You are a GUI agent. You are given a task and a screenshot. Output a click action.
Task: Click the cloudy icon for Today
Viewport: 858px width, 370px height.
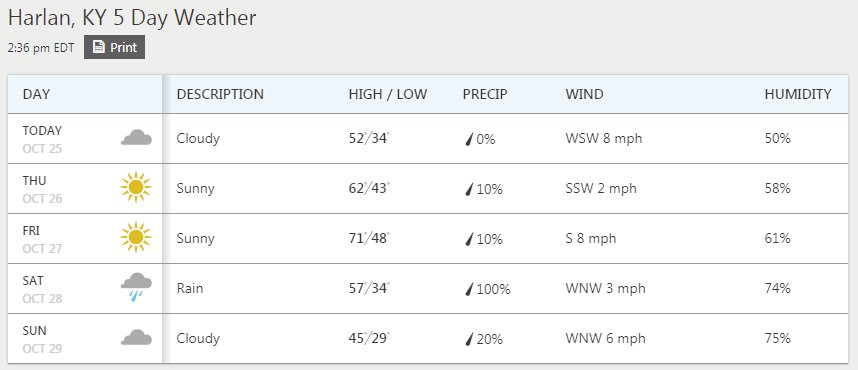pyautogui.click(x=136, y=137)
